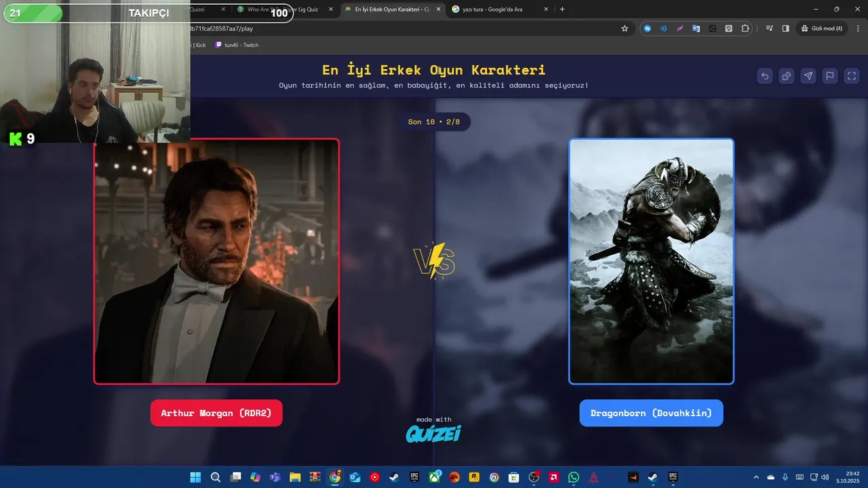Open Epic Games Launcher from taskbar

point(414,477)
